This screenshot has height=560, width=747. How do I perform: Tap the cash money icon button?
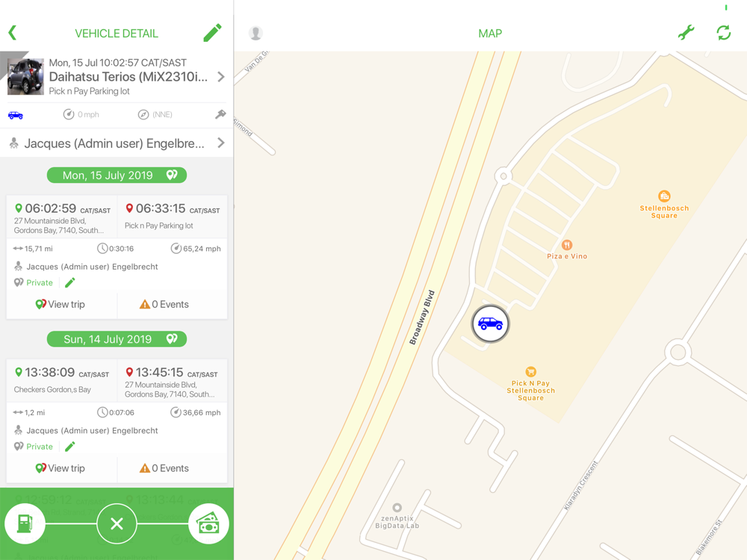(x=208, y=524)
